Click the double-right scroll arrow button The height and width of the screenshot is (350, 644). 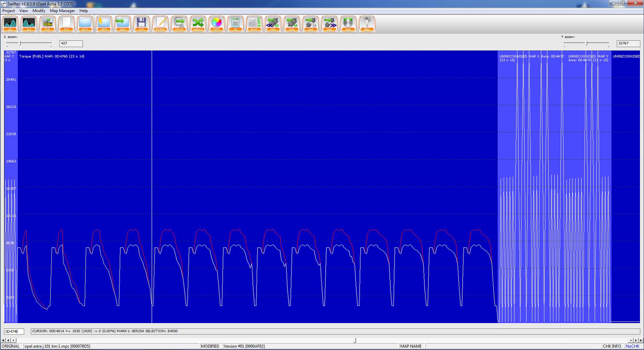point(636,340)
